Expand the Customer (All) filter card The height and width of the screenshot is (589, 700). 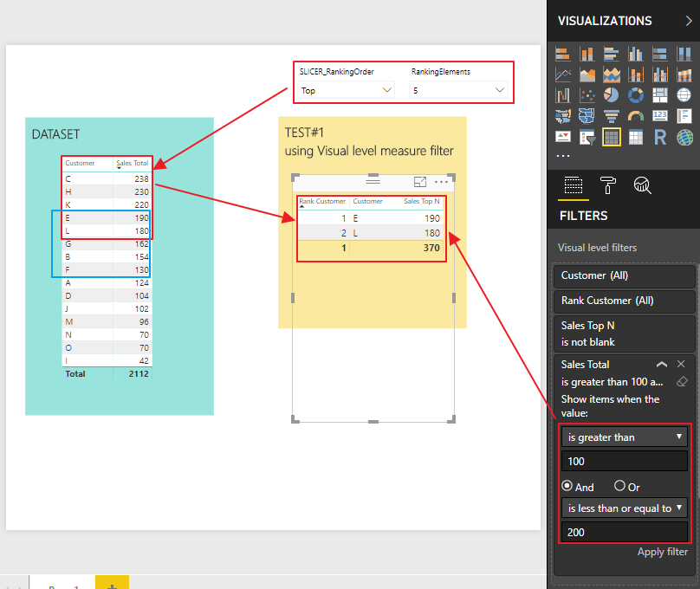[x=624, y=275]
